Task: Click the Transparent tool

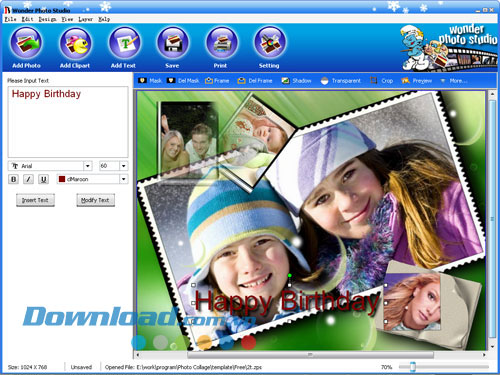Action: pos(340,81)
